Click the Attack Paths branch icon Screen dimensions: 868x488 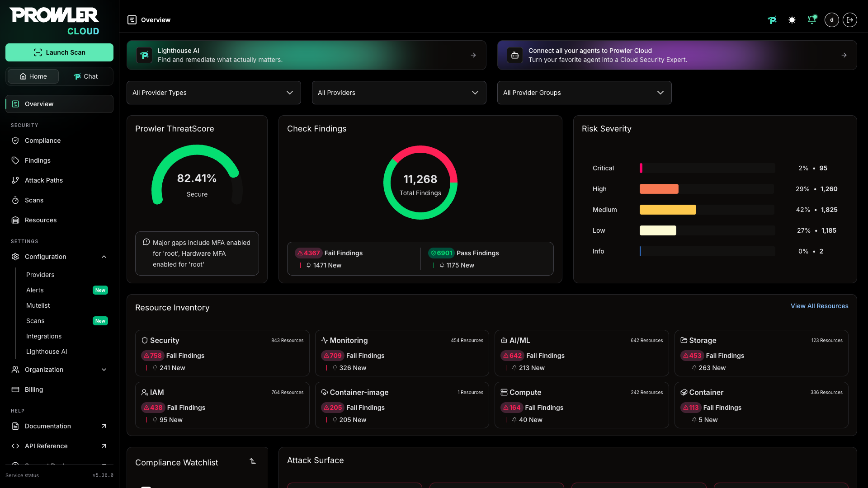click(15, 180)
